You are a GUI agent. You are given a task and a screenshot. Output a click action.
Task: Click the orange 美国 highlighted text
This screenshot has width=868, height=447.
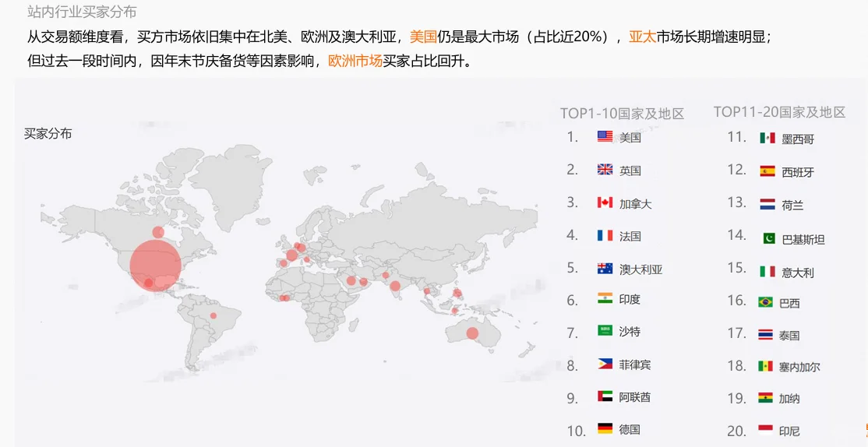(x=423, y=37)
